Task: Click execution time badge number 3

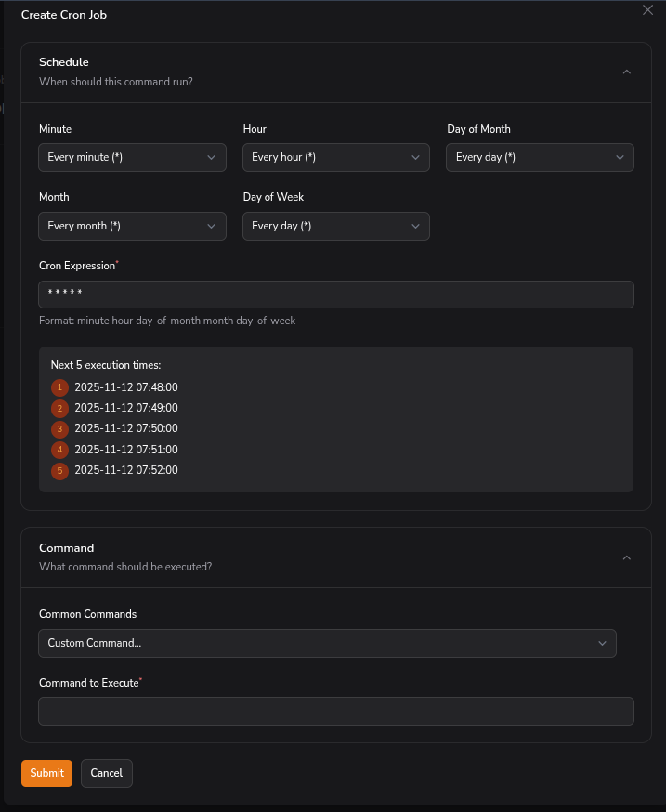Action: click(60, 429)
